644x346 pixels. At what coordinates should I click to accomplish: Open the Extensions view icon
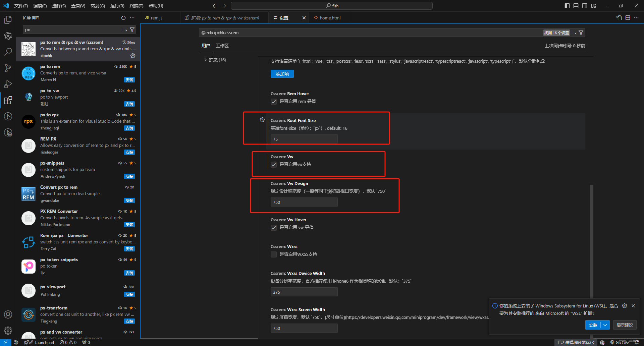click(x=8, y=100)
